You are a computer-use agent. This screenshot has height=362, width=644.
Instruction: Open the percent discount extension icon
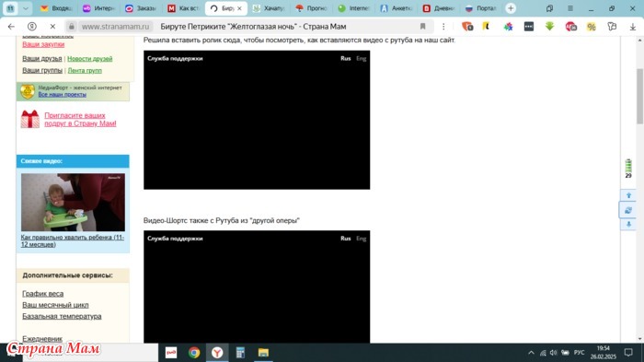pos(591,27)
